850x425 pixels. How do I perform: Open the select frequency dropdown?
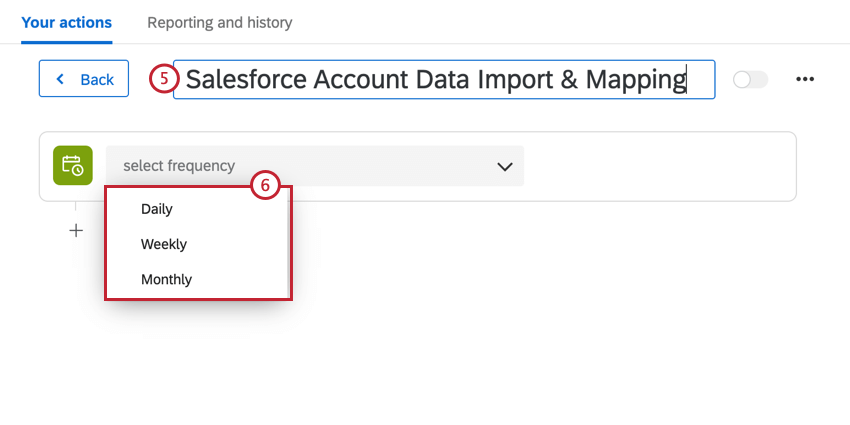(315, 166)
